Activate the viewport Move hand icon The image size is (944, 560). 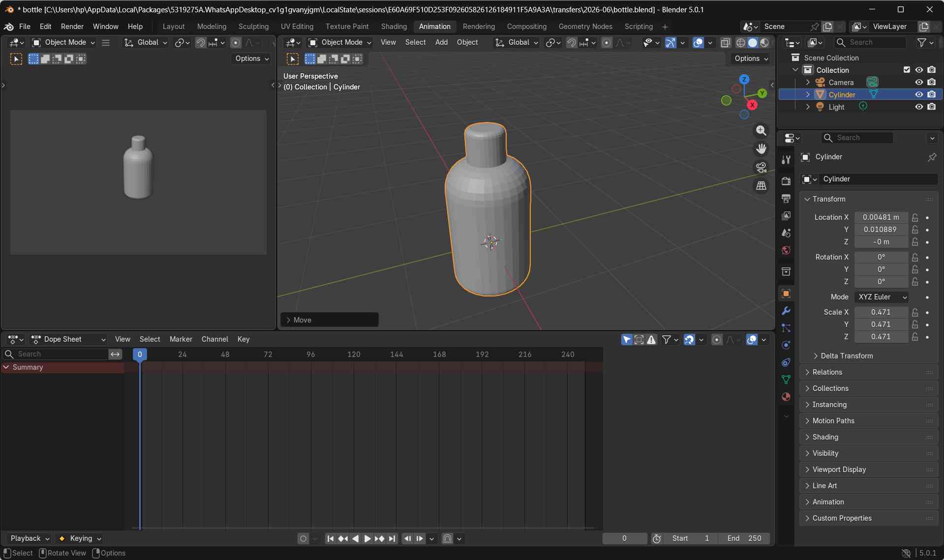[761, 149]
